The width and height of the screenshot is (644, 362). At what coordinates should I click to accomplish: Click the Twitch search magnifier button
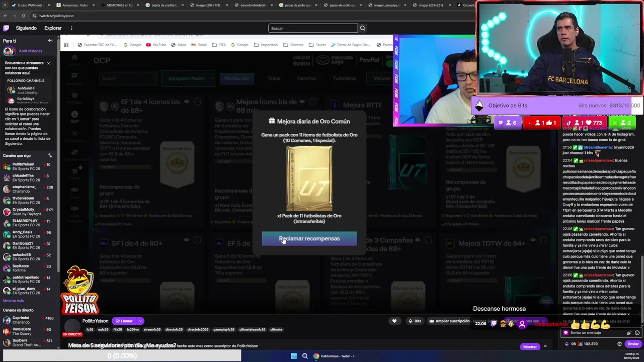point(362,28)
